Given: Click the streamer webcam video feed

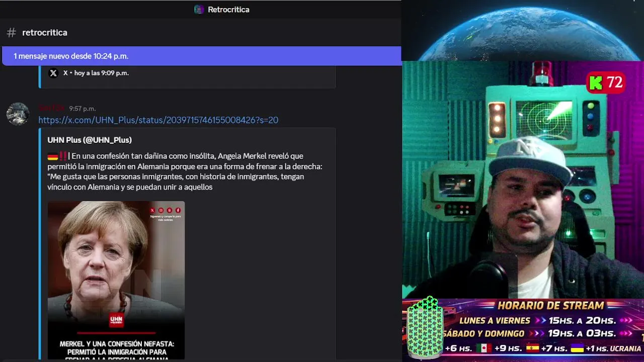Looking at the screenshot, I should pyautogui.click(x=523, y=180).
